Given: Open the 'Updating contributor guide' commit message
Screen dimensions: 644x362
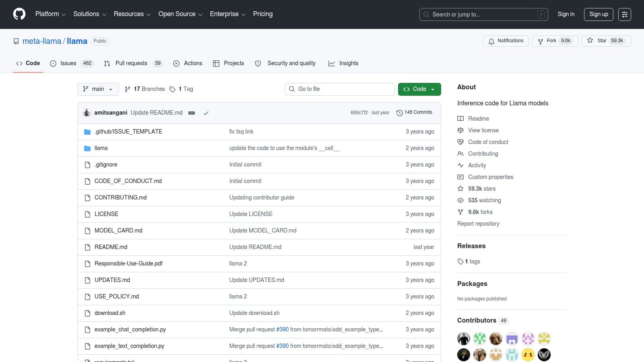Looking at the screenshot, I should click(262, 197).
